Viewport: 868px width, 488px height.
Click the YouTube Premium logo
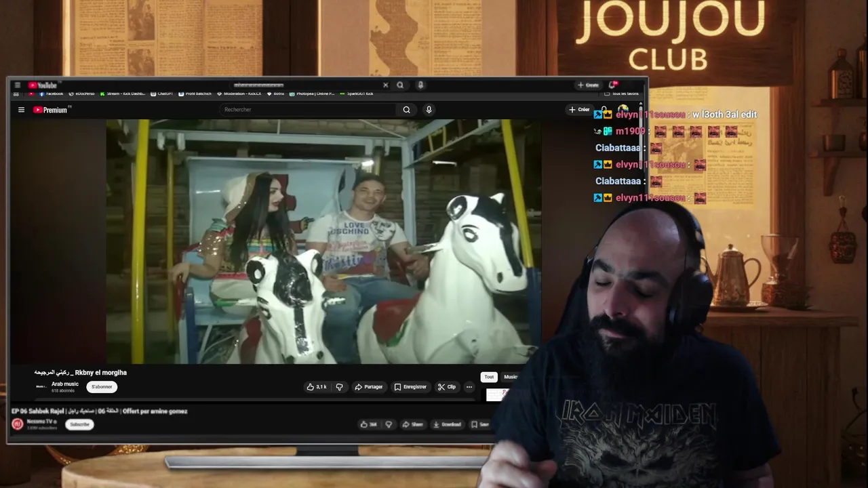50,110
